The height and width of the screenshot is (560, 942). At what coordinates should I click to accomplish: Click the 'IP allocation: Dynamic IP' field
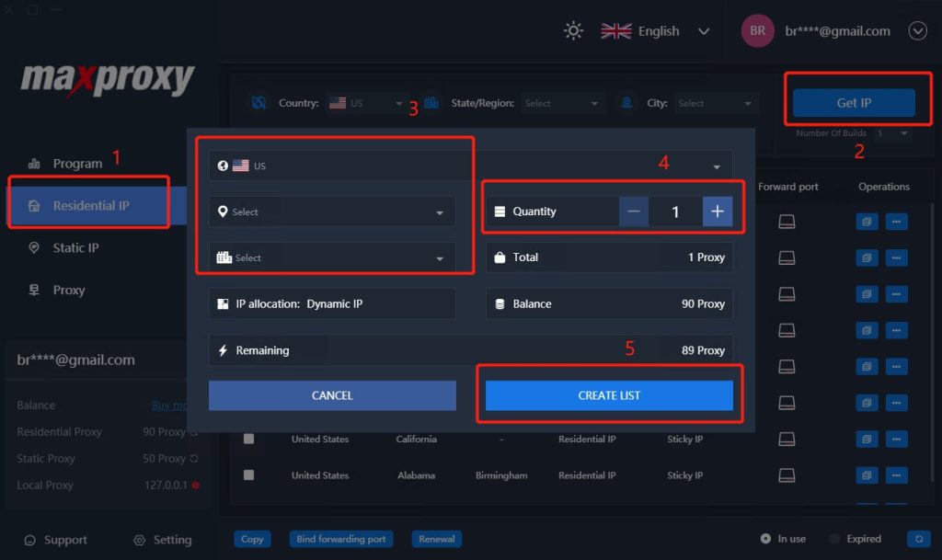point(331,303)
